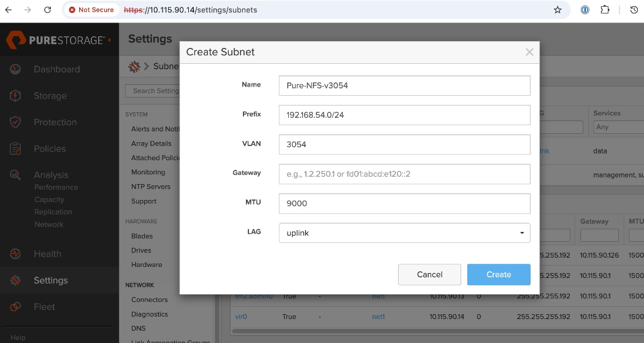This screenshot has width=644, height=343.
Task: Click the MTU input field
Action: [405, 203]
